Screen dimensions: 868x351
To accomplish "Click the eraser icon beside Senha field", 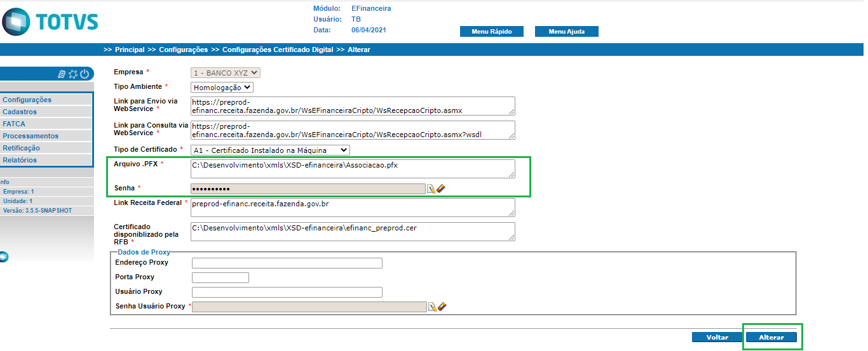I will pos(442,188).
